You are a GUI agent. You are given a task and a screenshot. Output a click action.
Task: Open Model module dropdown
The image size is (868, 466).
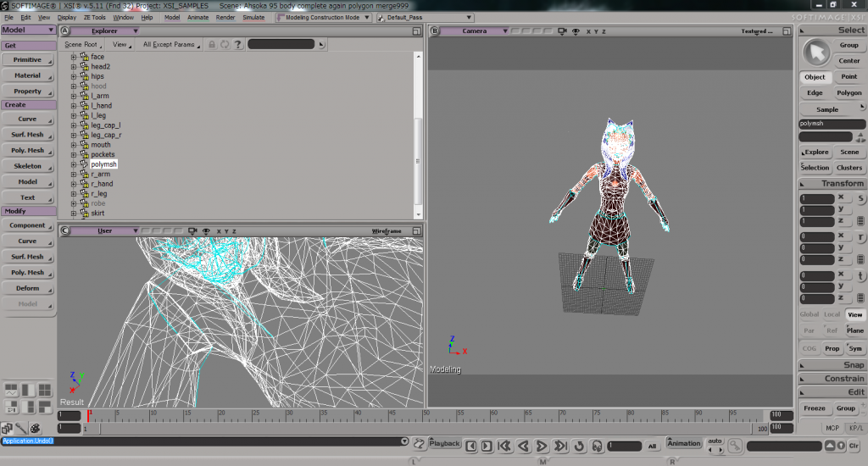coord(28,30)
